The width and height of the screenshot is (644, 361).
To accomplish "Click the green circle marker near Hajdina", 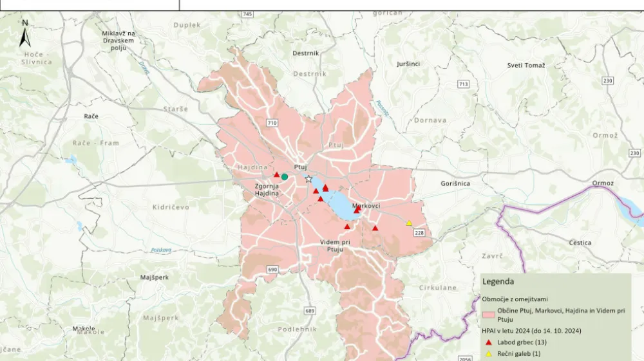I will pyautogui.click(x=284, y=176).
